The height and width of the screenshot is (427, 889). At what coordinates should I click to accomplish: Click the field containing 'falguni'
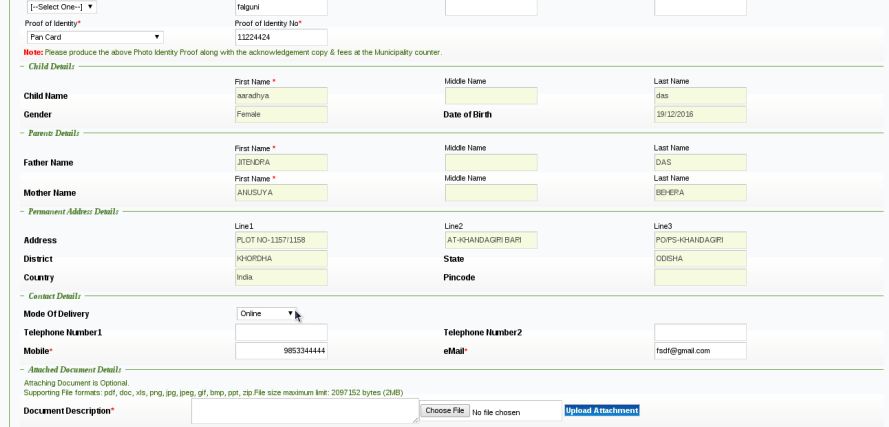tap(281, 7)
